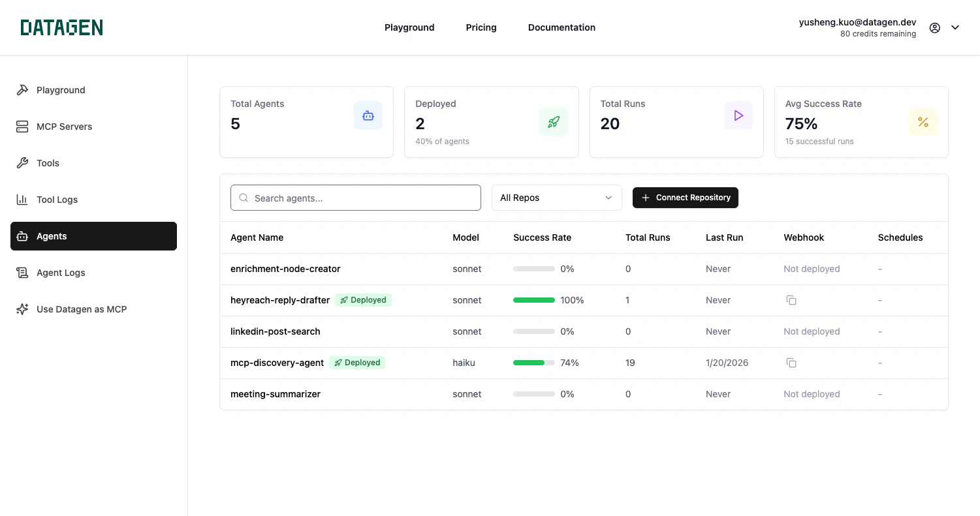The width and height of the screenshot is (980, 516).
Task: Click Deployed badge on heyreach-reply-drafter
Action: 364,300
